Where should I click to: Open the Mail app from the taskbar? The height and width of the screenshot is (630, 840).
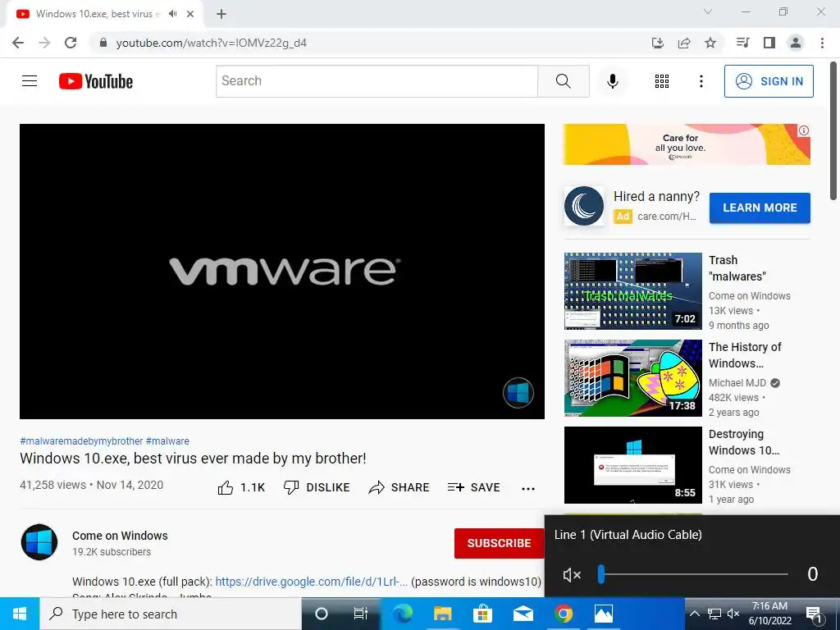tap(523, 614)
